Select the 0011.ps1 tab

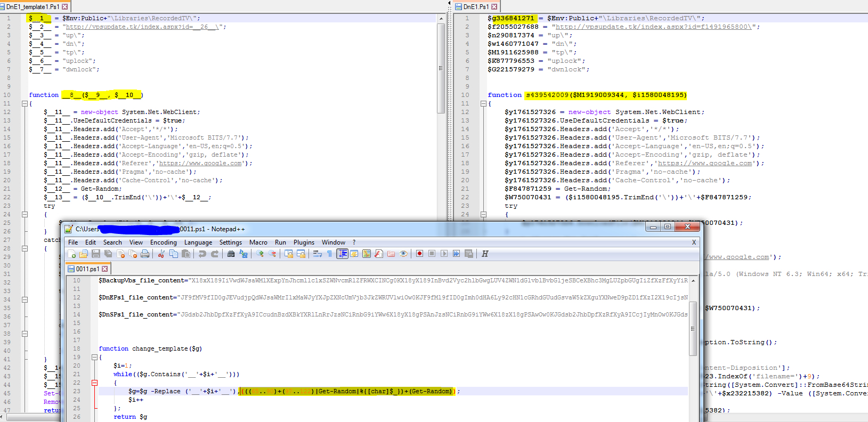(x=87, y=269)
